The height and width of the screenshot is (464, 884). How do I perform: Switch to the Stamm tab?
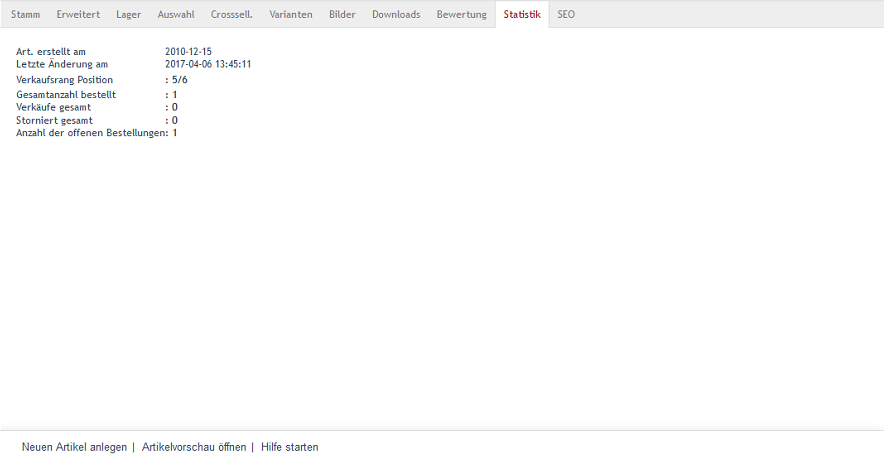25,15
